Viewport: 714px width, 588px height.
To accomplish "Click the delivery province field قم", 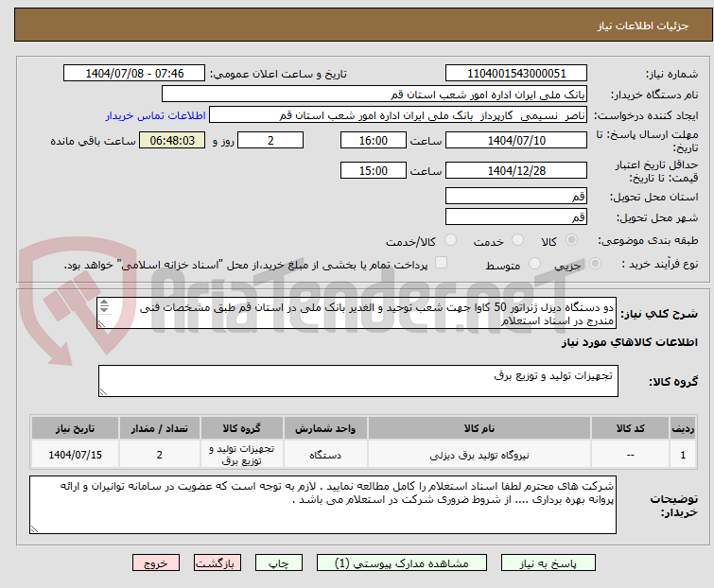I will (x=516, y=196).
